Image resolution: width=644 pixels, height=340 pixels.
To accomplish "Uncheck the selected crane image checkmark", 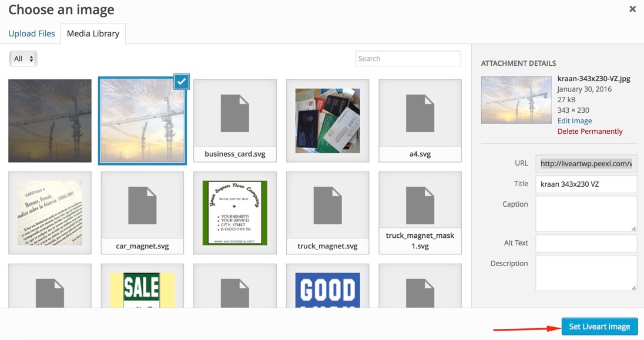I will (x=182, y=83).
